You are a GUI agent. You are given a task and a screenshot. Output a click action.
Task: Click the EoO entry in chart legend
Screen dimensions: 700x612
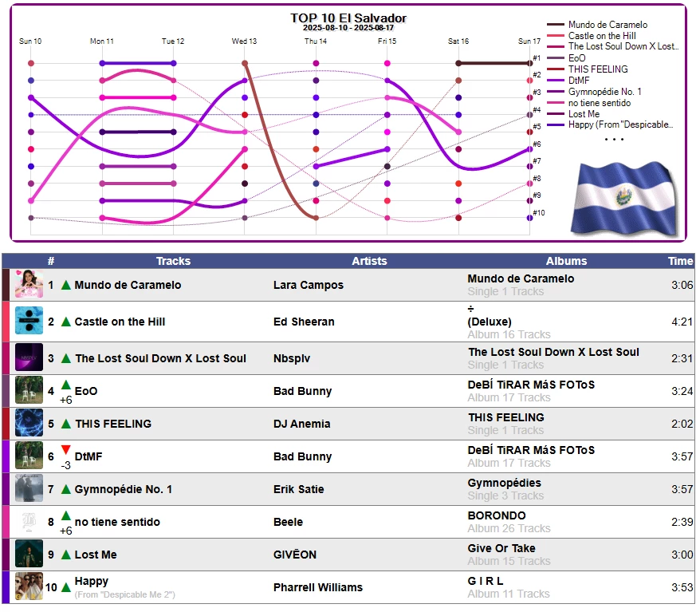(x=576, y=58)
